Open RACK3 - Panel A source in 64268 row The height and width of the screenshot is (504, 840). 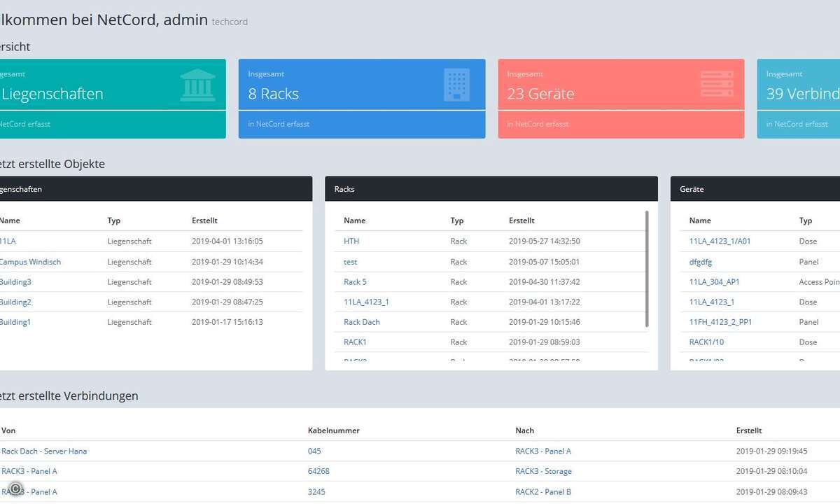click(29, 471)
